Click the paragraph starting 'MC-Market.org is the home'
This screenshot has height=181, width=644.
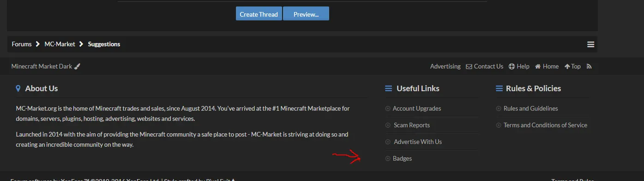(183, 113)
